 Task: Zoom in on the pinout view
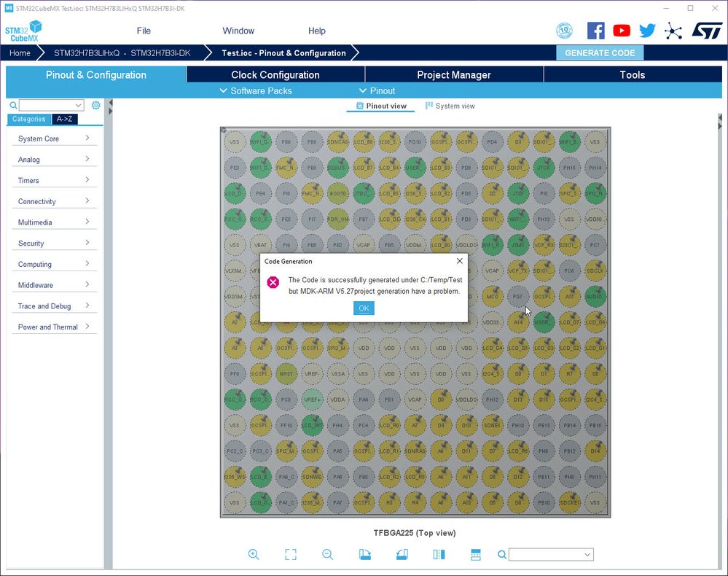click(x=254, y=554)
